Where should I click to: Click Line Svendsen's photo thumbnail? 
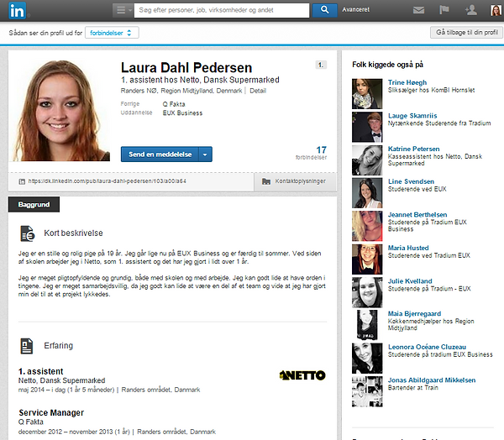click(x=367, y=193)
